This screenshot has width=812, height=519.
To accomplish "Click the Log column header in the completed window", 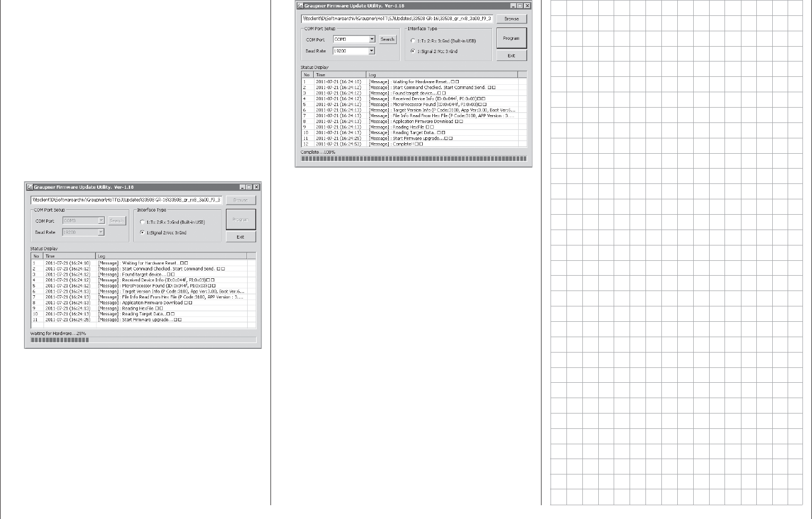I will click(442, 75).
